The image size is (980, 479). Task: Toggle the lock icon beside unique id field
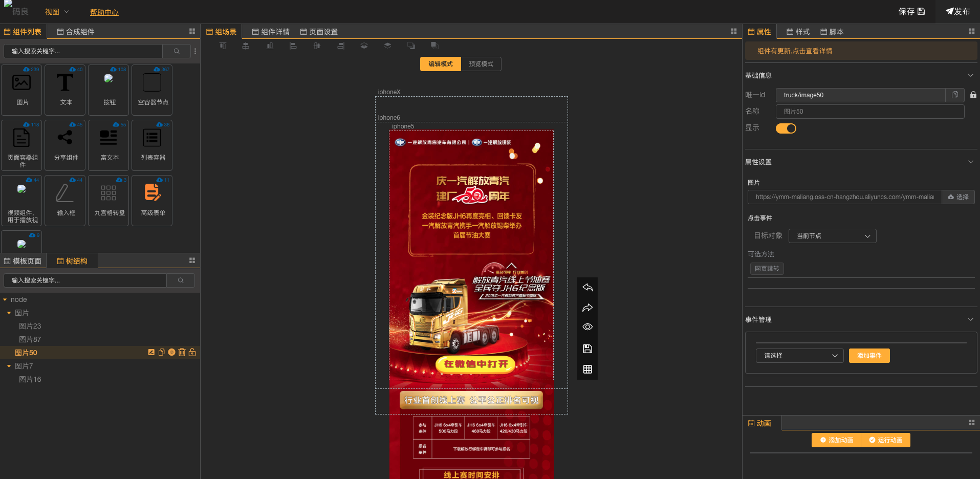coord(973,95)
